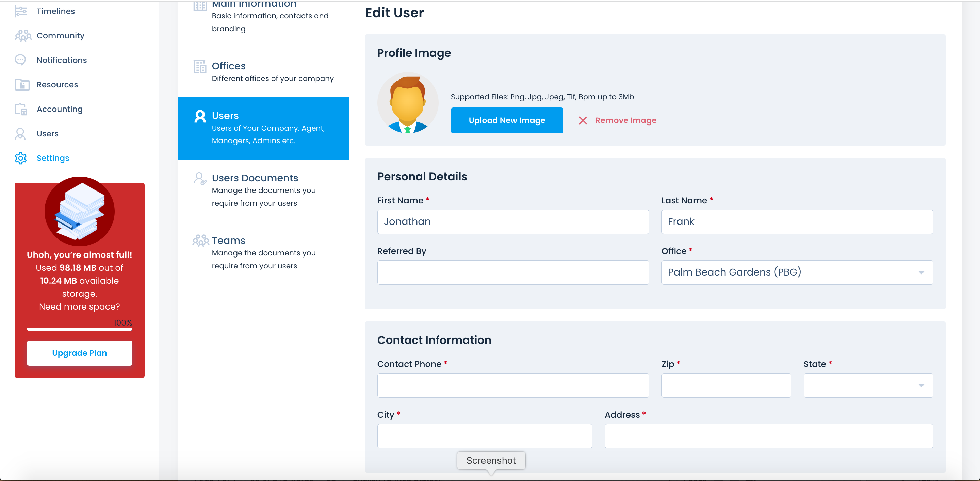Switch to Teams settings tab

[263, 253]
